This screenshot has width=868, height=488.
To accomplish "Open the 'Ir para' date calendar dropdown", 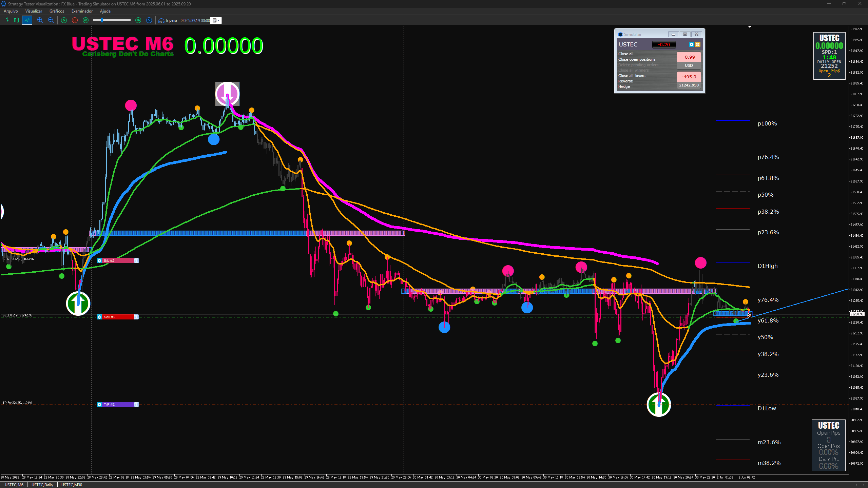I will (x=216, y=20).
